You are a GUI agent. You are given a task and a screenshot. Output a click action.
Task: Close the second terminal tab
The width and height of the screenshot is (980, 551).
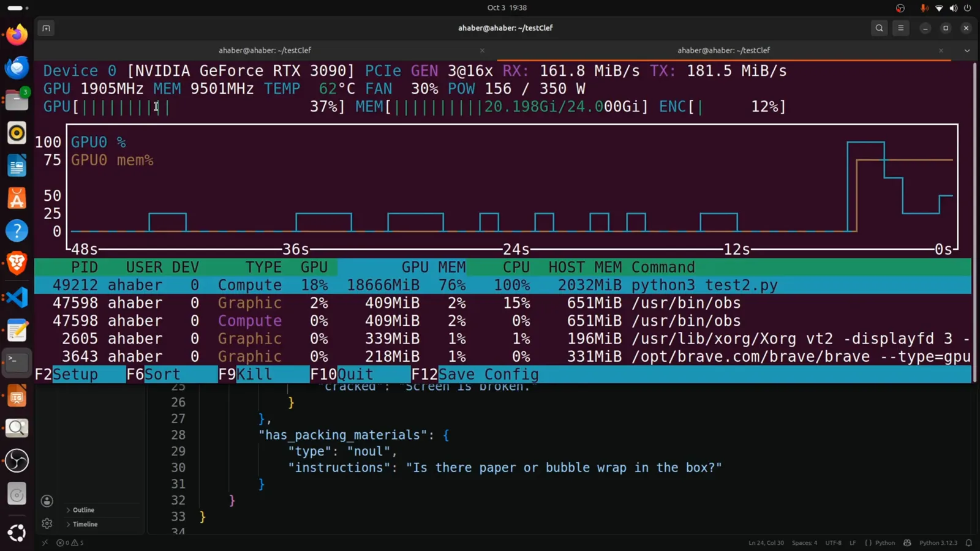click(x=941, y=51)
